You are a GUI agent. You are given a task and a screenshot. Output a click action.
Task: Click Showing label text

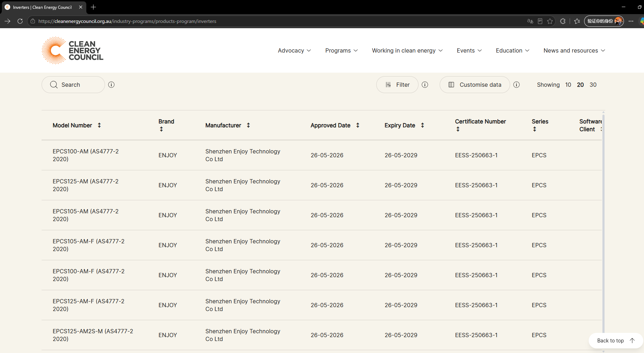point(548,85)
